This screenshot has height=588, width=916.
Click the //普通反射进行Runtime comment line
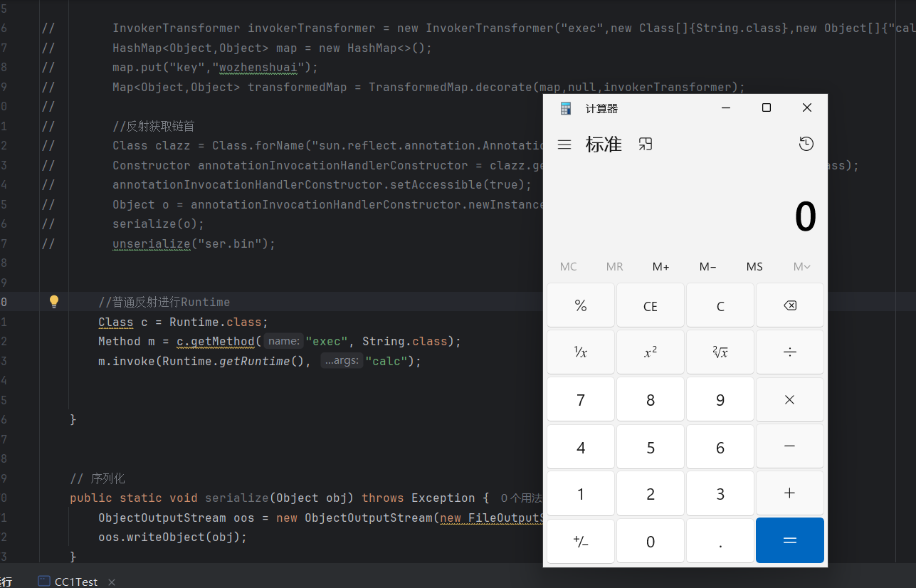pyautogui.click(x=164, y=302)
